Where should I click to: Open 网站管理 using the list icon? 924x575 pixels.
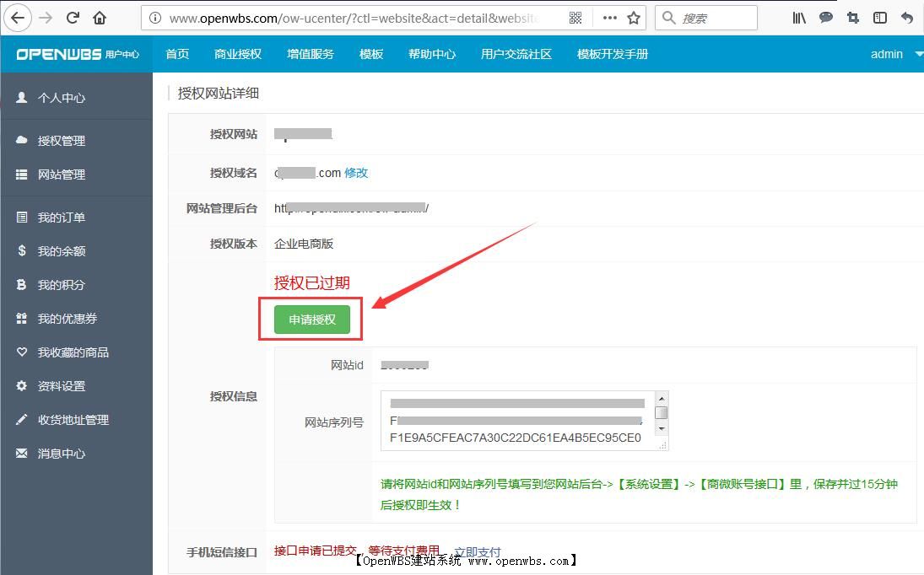click(22, 175)
